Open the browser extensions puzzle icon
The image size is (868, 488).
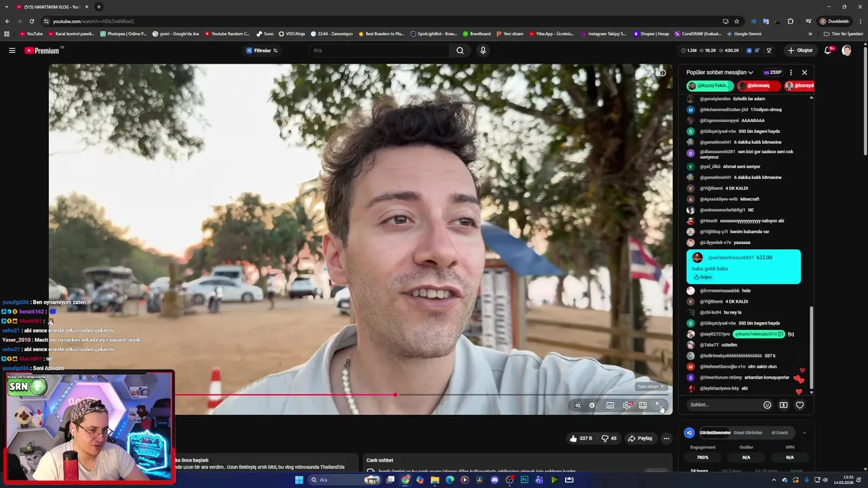(790, 21)
